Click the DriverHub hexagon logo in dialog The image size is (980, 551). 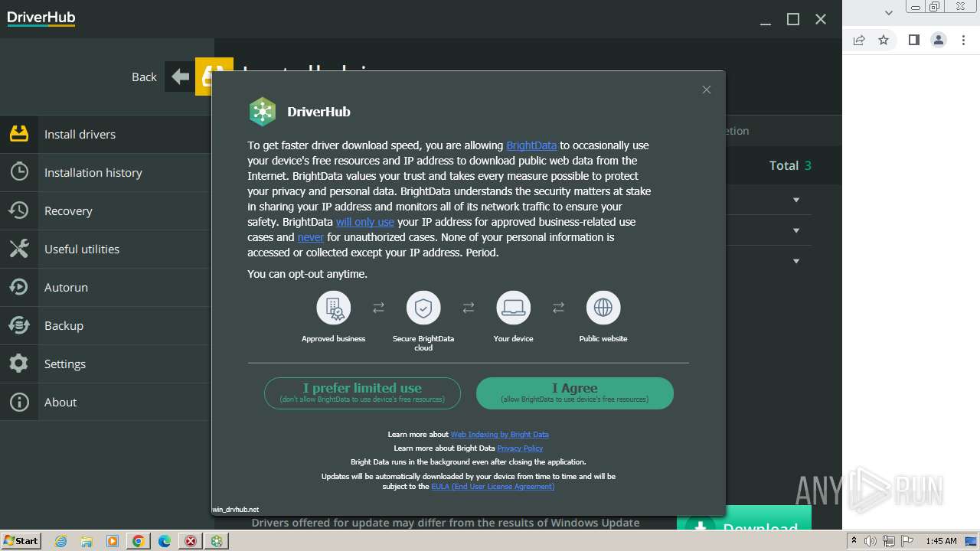point(263,112)
